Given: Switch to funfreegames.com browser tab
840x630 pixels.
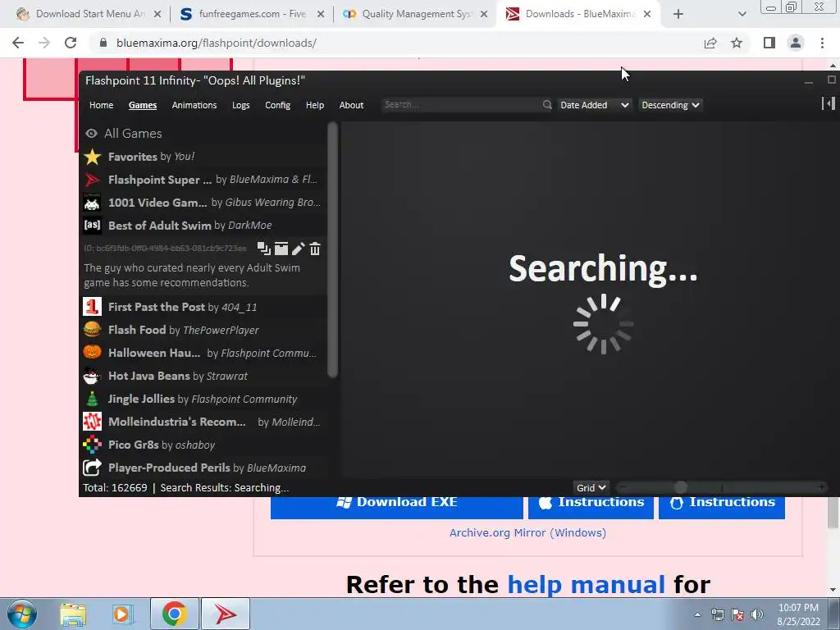Looking at the screenshot, I should click(x=251, y=15).
